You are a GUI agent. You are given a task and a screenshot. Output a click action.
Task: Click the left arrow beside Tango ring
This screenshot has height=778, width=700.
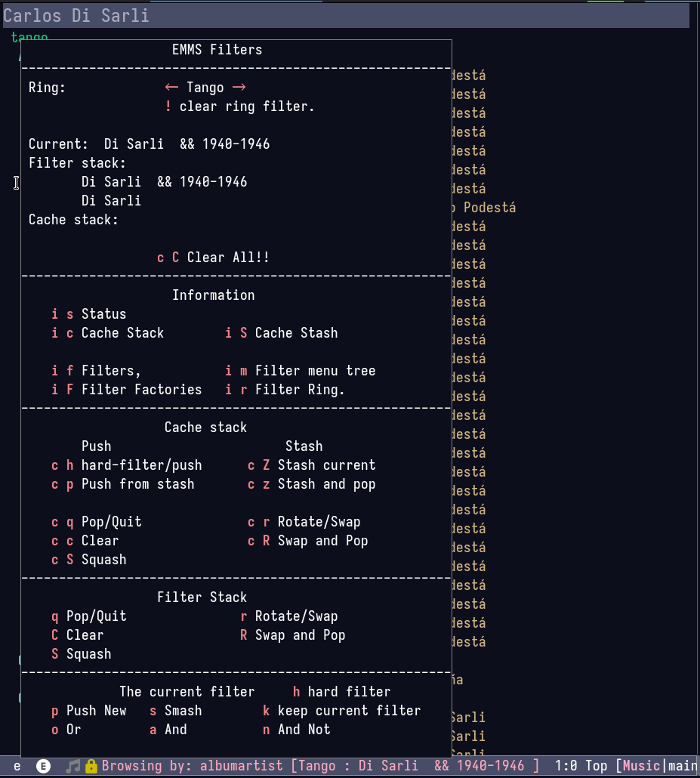171,88
